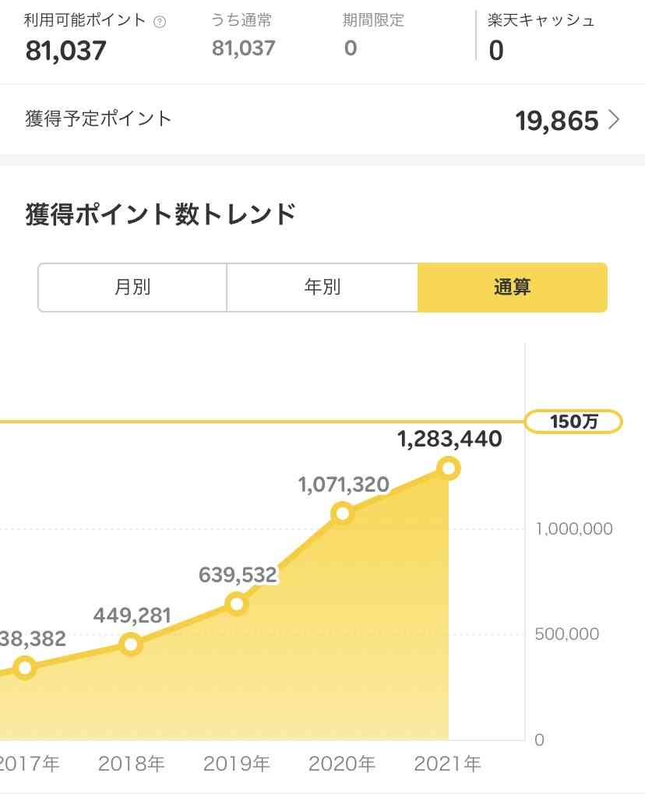Tap the 2020年 data point marker
The image size is (645, 812).
[x=342, y=514]
